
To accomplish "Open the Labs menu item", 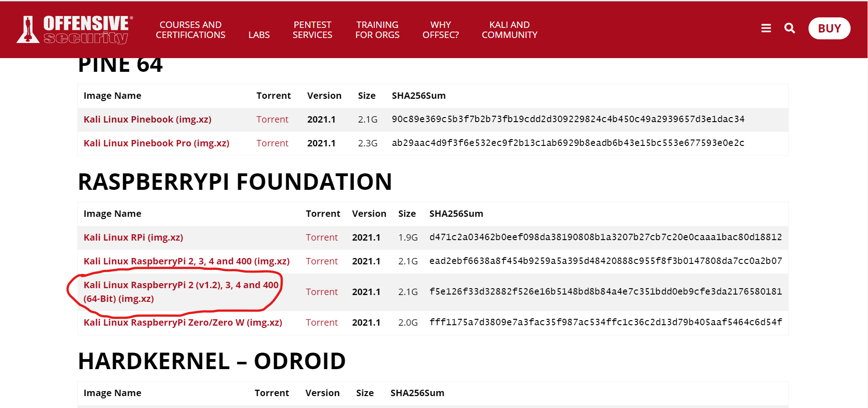I will [259, 35].
